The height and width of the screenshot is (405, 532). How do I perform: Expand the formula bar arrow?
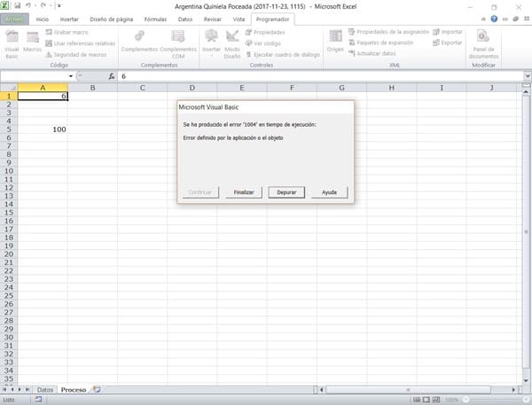528,76
